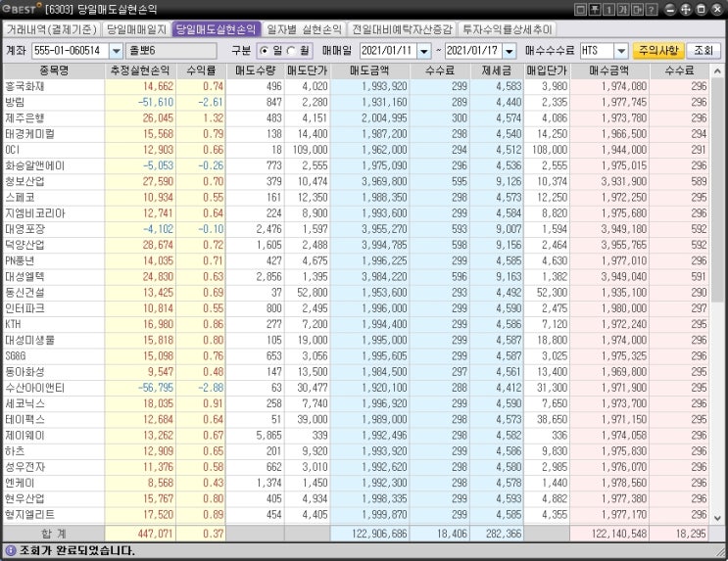Switch to 거래내역(결제기준) tab
This screenshot has width=728, height=561.
52,29
